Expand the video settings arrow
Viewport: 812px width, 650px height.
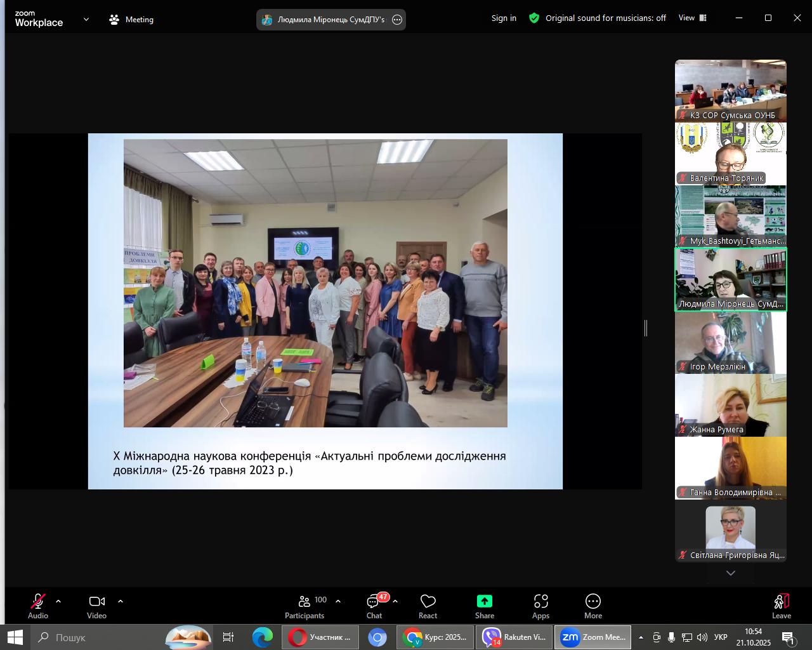point(121,601)
